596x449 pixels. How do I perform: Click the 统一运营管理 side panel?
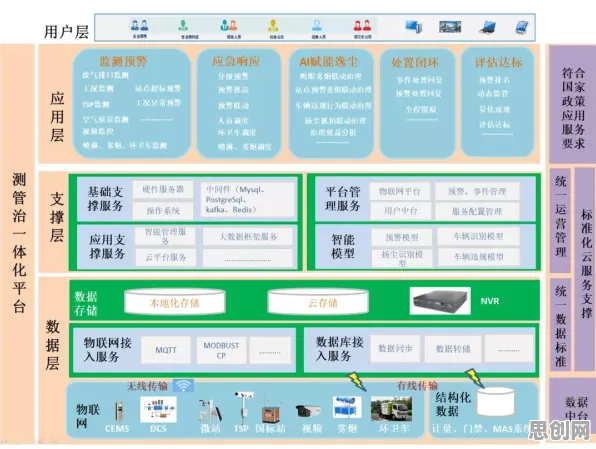pos(560,221)
